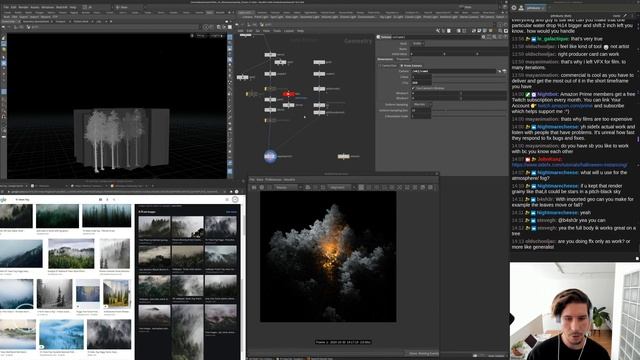
Task: Switch to the Dimensions parameter tab
Action: tap(385, 59)
